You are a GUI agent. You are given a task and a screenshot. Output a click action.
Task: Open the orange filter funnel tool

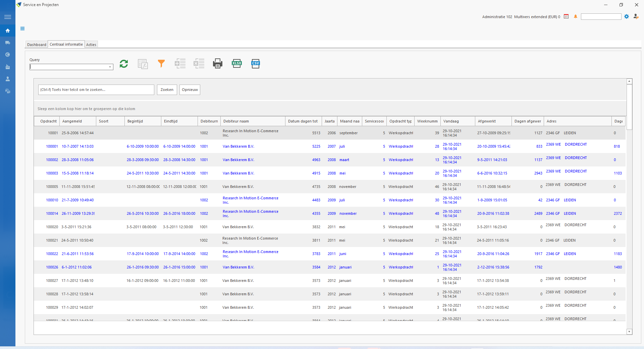point(161,63)
